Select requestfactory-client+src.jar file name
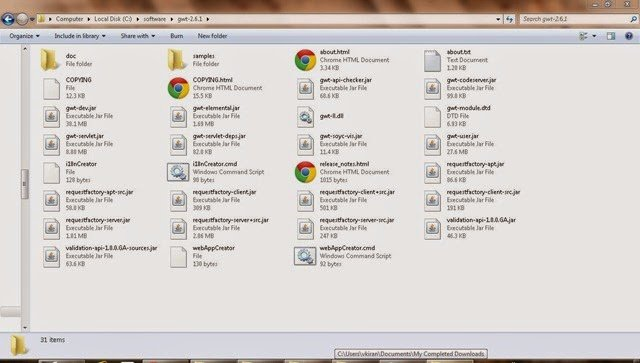The width and height of the screenshot is (640, 363). pyautogui.click(x=357, y=192)
